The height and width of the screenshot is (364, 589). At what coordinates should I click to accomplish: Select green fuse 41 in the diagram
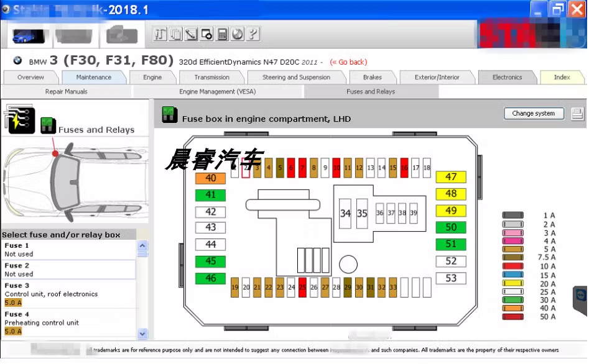(x=210, y=195)
